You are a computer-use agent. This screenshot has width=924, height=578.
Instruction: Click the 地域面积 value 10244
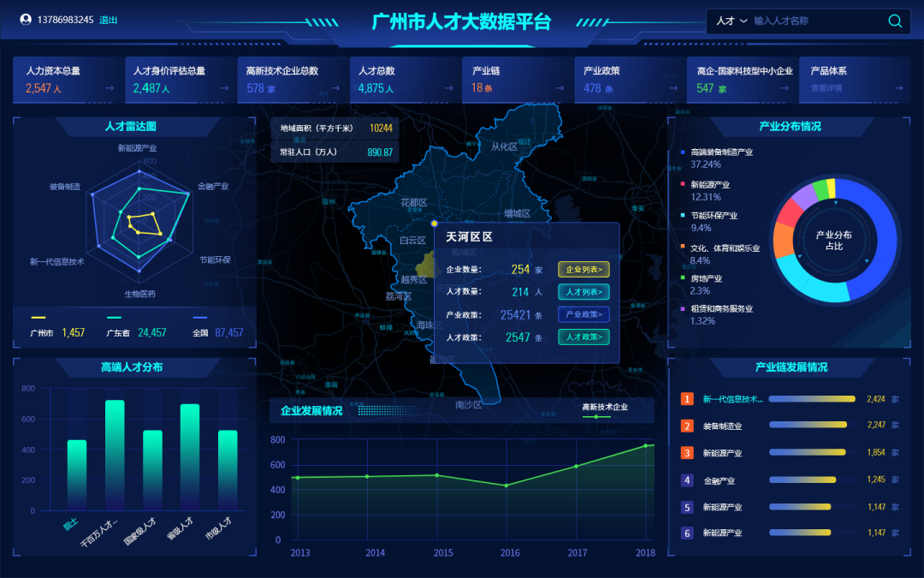(x=381, y=128)
